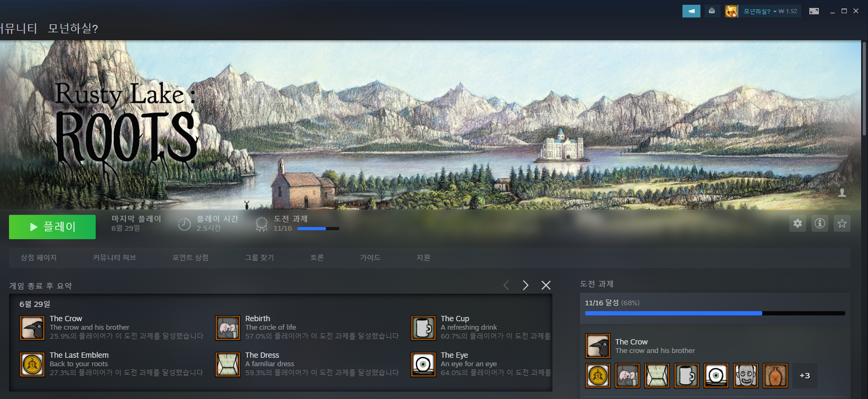868x399 pixels.
Task: Show game info icon
Action: (x=820, y=223)
